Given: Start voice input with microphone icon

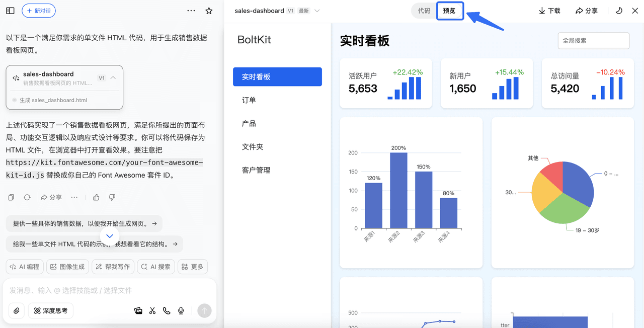Looking at the screenshot, I should pyautogui.click(x=181, y=311).
